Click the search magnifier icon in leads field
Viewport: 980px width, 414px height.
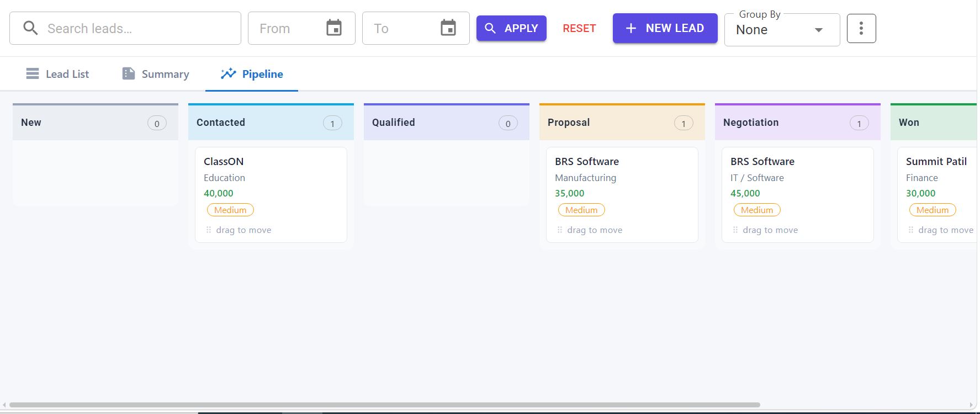tap(31, 28)
